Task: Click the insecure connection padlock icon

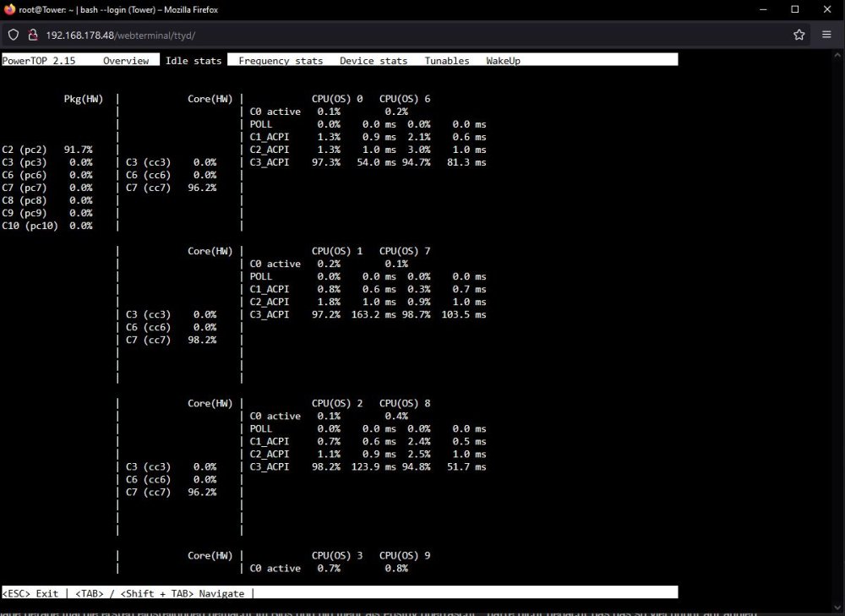Action: [x=33, y=35]
